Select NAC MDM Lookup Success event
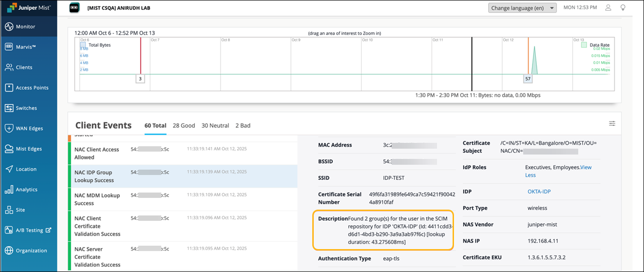The image size is (644, 272). pyautogui.click(x=97, y=199)
